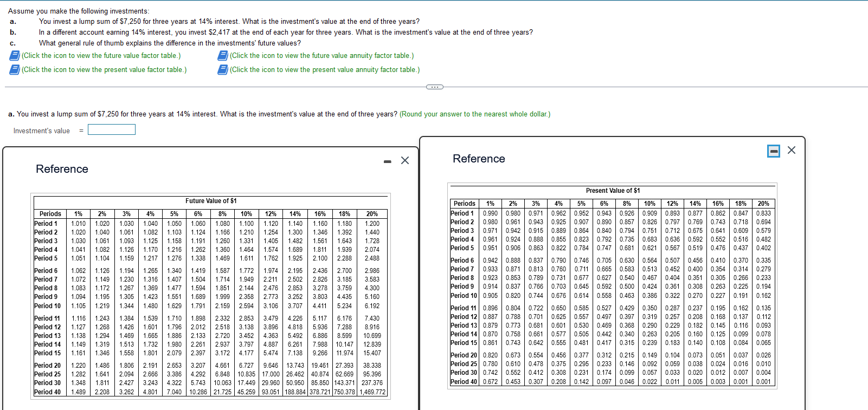Click the present value factor table link text
Screen dimensions: 868x410
click(104, 70)
